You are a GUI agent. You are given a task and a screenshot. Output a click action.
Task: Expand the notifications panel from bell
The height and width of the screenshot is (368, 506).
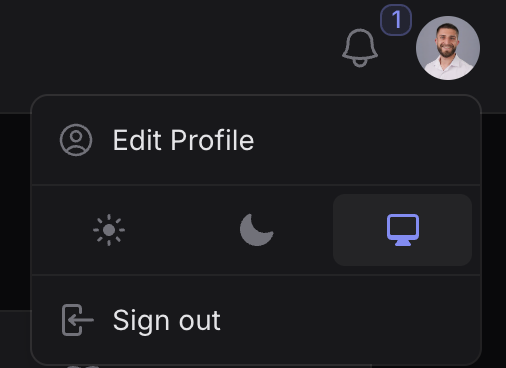[360, 48]
